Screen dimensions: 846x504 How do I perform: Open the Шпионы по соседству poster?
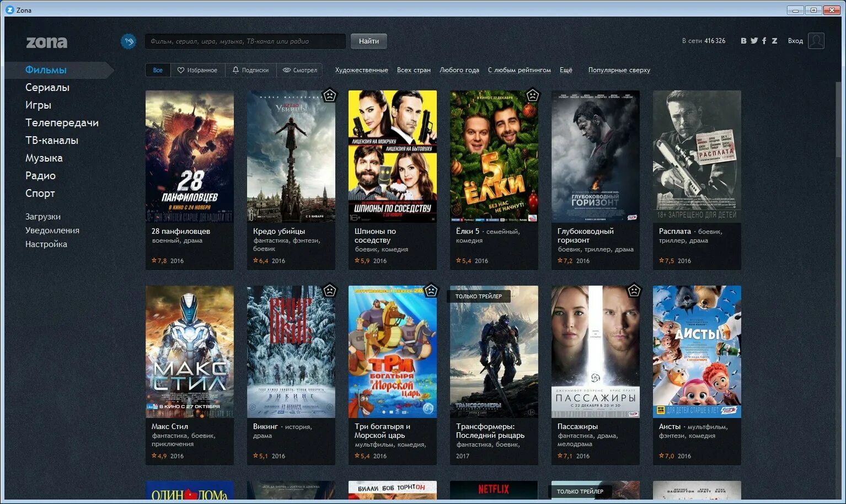393,157
